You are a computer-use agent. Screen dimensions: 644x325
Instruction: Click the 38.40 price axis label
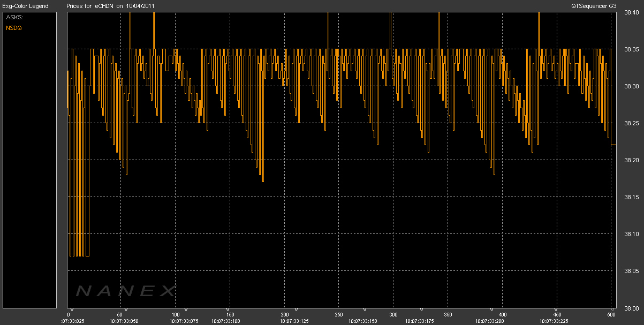click(x=632, y=13)
